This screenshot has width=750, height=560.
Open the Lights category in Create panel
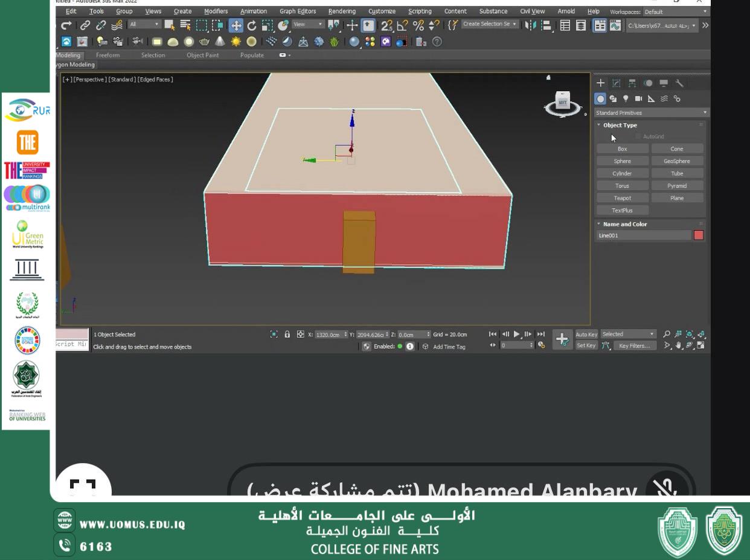[x=626, y=99]
